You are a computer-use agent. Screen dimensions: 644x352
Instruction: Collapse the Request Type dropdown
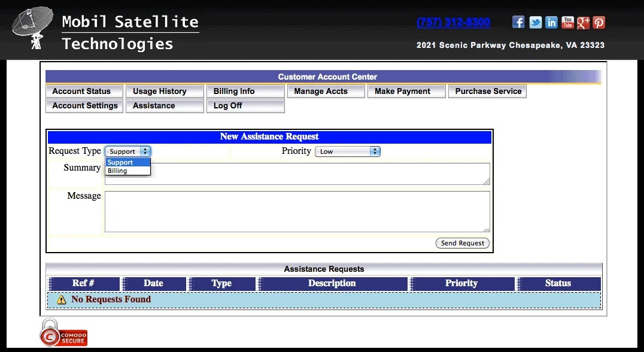tap(127, 151)
